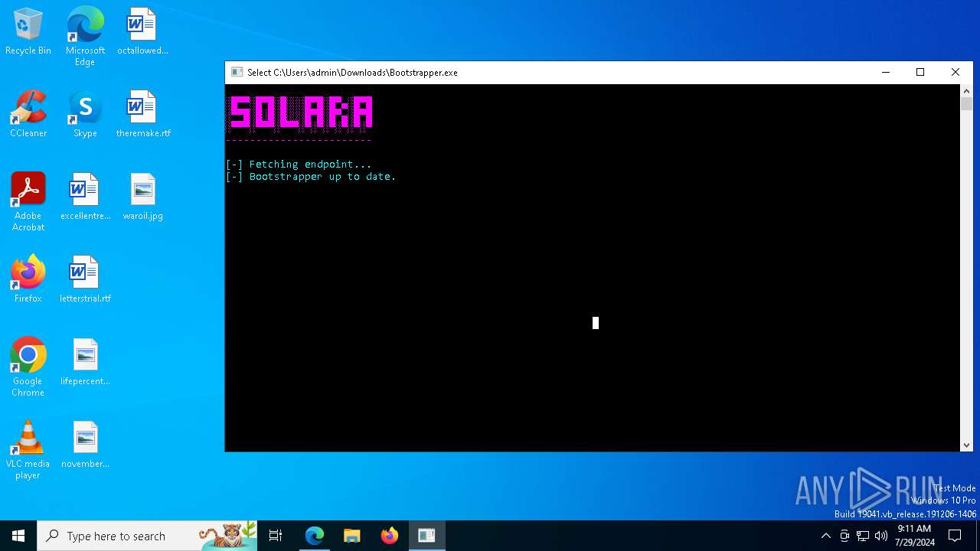
Task: Open Adobe Acrobat desktop shortcut
Action: point(28,202)
